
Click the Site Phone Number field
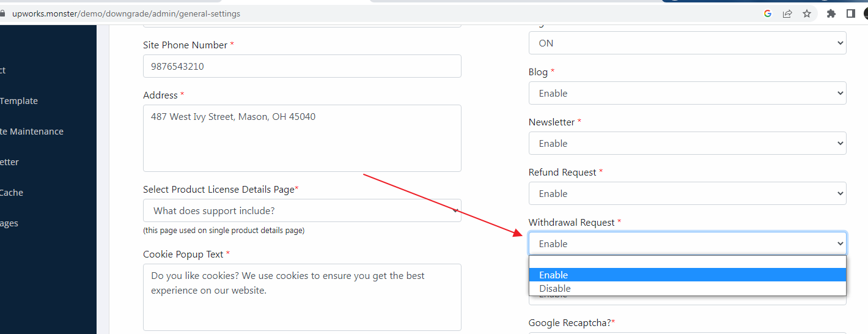pos(302,66)
